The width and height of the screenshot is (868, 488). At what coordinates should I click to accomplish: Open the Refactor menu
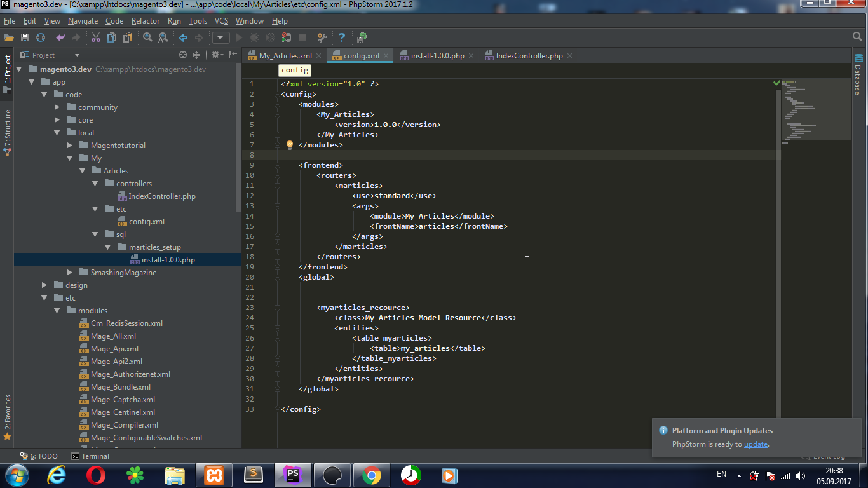tap(146, 21)
